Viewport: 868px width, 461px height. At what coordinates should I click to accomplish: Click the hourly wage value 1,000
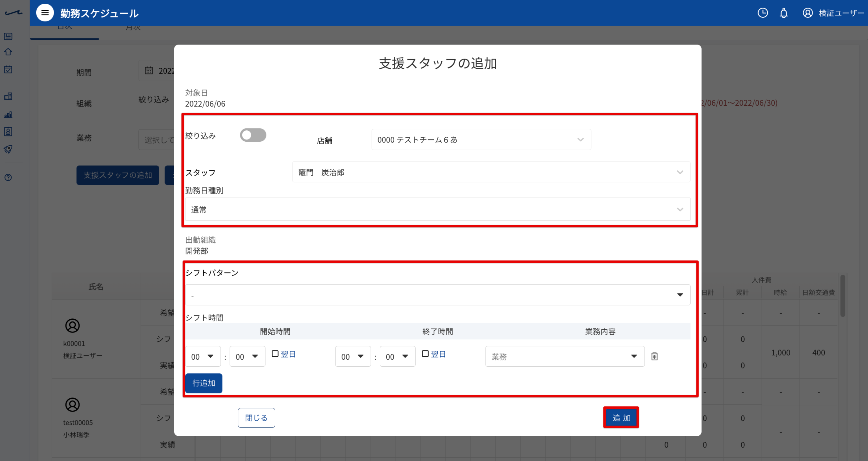coord(781,353)
